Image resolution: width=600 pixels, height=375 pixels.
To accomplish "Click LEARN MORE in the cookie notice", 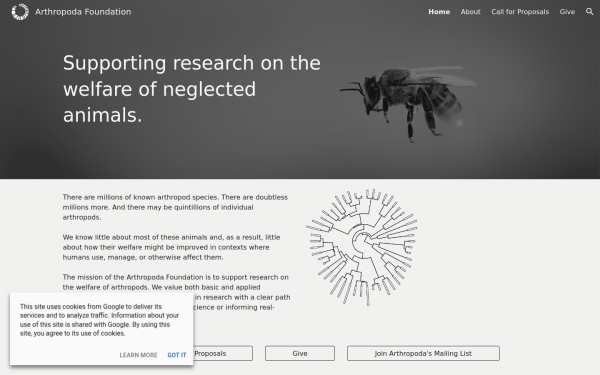I will [x=138, y=355].
